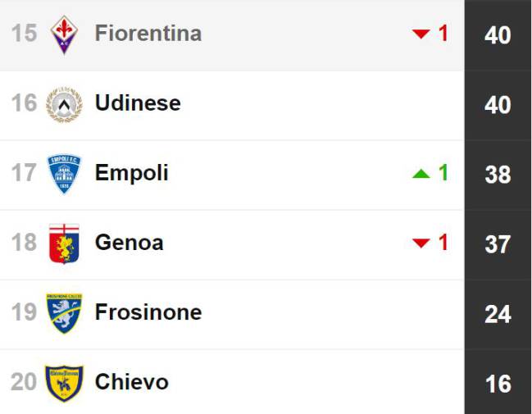Screen dimensions: 532x414
Task: Select position number 19 in table
Action: pos(24,312)
